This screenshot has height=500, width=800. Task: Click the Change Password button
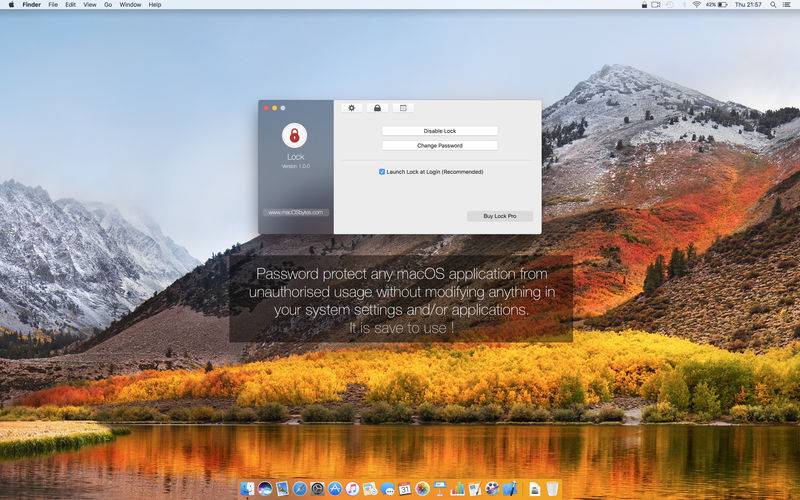click(x=440, y=145)
